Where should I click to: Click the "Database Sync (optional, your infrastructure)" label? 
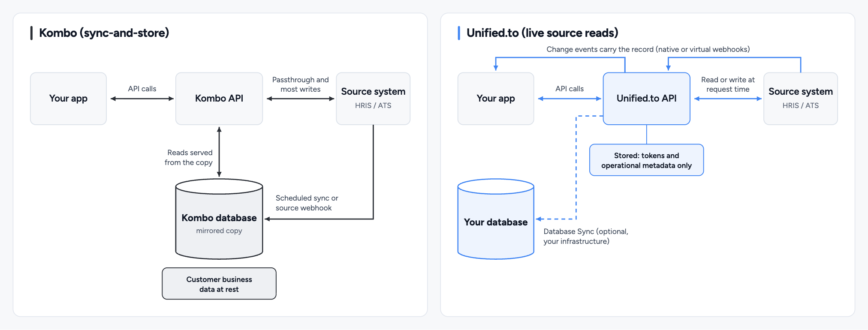(586, 236)
